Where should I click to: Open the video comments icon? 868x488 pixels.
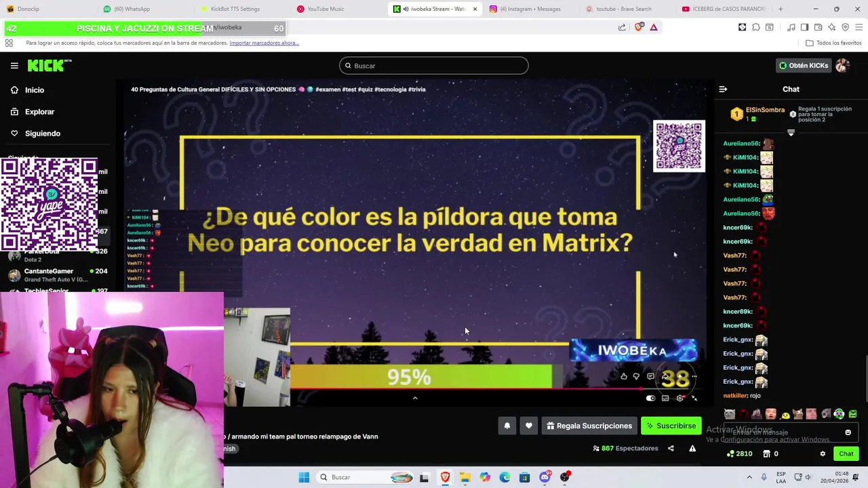click(650, 376)
